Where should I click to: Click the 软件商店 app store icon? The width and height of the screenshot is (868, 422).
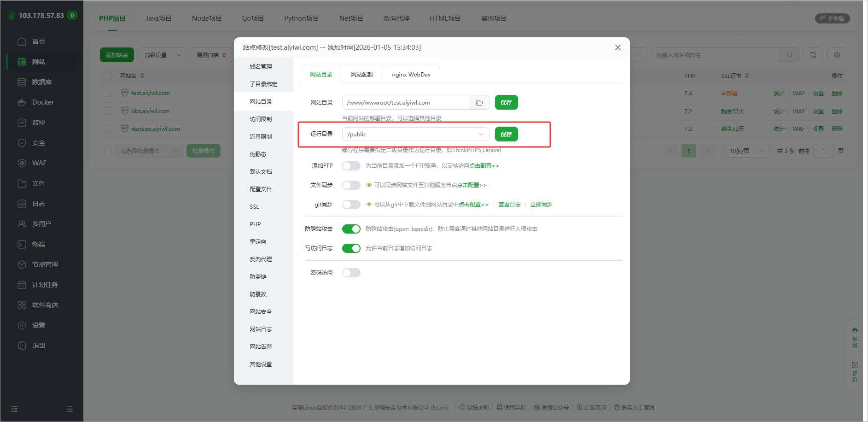click(22, 305)
